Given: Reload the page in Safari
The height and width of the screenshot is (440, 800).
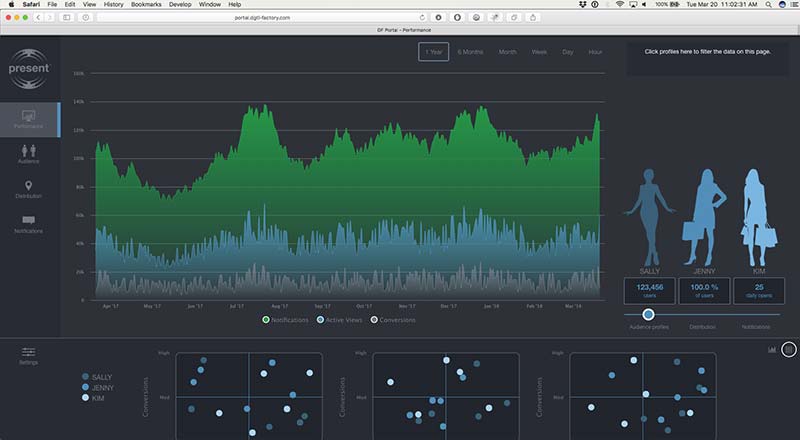Looking at the screenshot, I should (422, 17).
